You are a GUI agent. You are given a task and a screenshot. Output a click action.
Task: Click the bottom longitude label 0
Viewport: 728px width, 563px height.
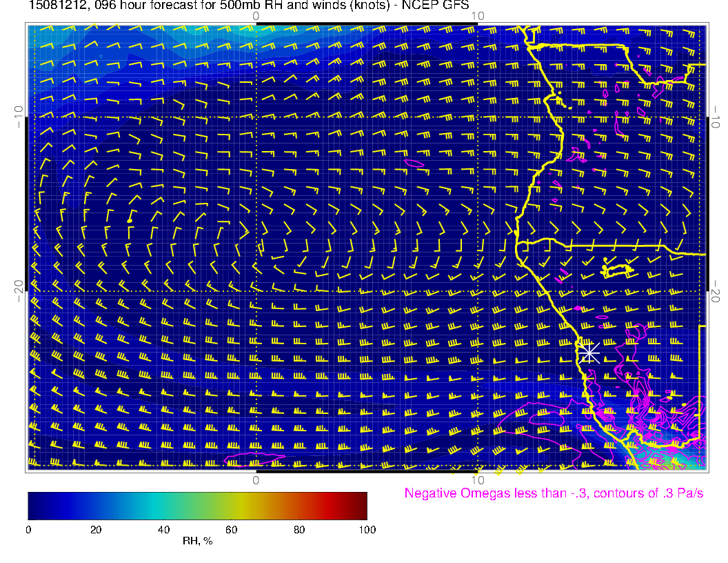point(256,480)
